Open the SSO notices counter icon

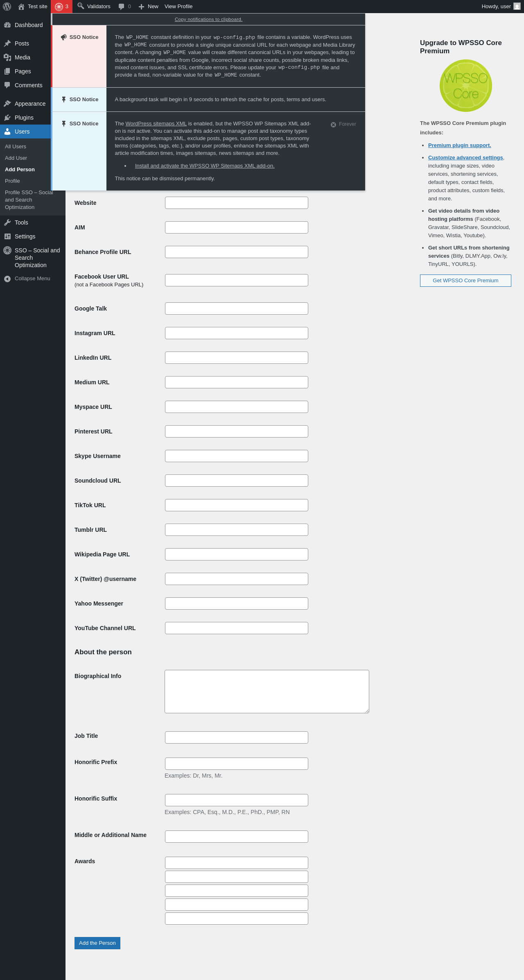pos(59,7)
